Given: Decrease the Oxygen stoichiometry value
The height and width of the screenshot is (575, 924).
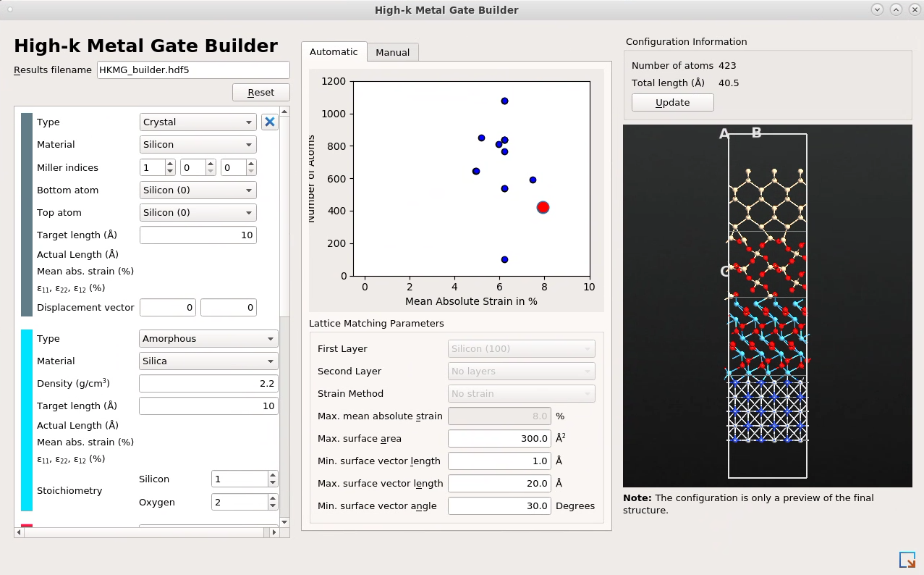Looking at the screenshot, I should coord(273,505).
